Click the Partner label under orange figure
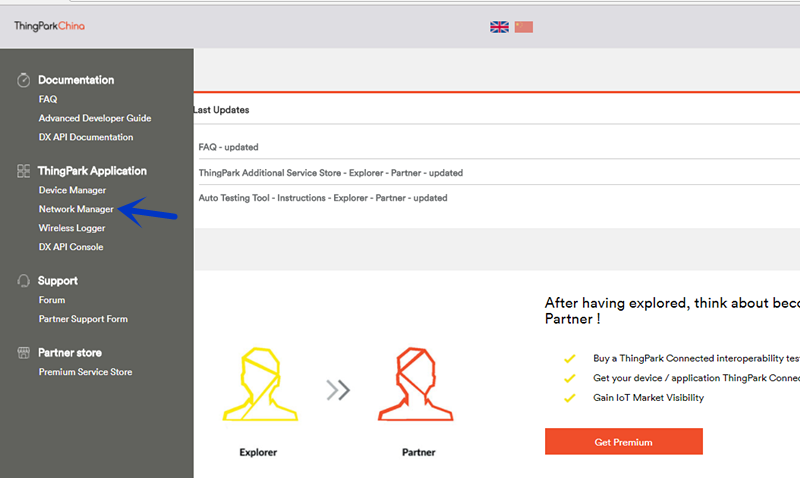This screenshot has width=800, height=478. click(x=418, y=452)
